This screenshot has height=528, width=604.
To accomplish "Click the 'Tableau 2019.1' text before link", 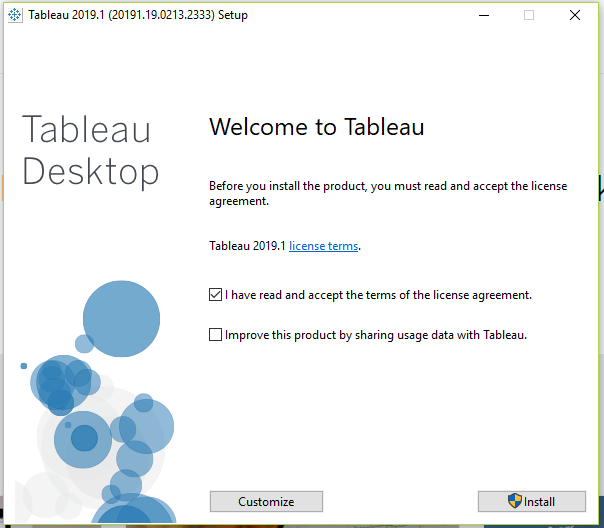I will point(247,246).
